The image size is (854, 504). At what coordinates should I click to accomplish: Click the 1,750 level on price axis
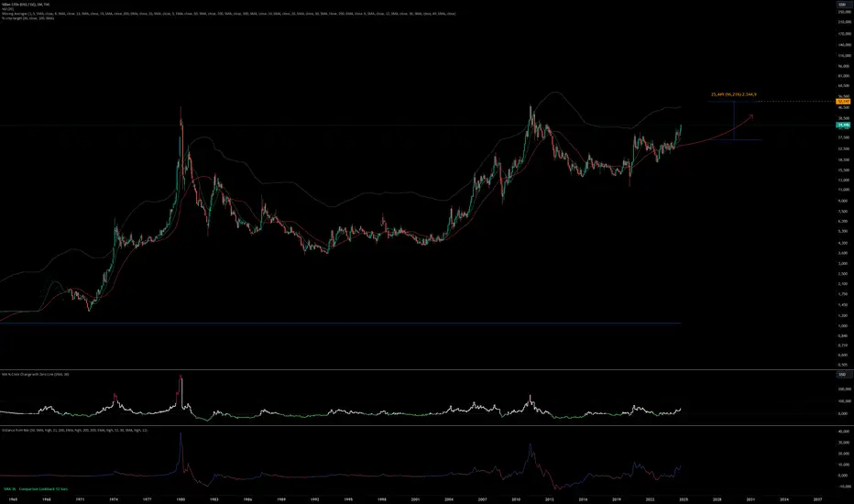pos(843,293)
